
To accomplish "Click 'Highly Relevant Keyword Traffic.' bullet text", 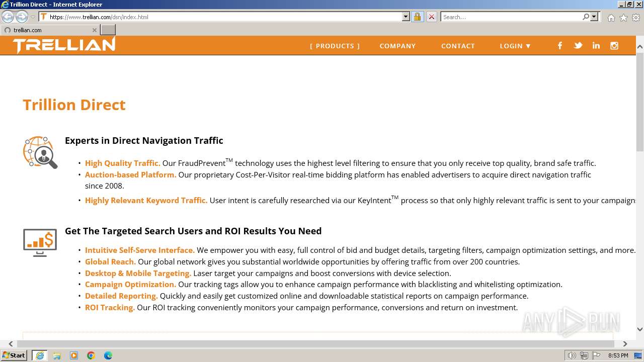I will (146, 200).
